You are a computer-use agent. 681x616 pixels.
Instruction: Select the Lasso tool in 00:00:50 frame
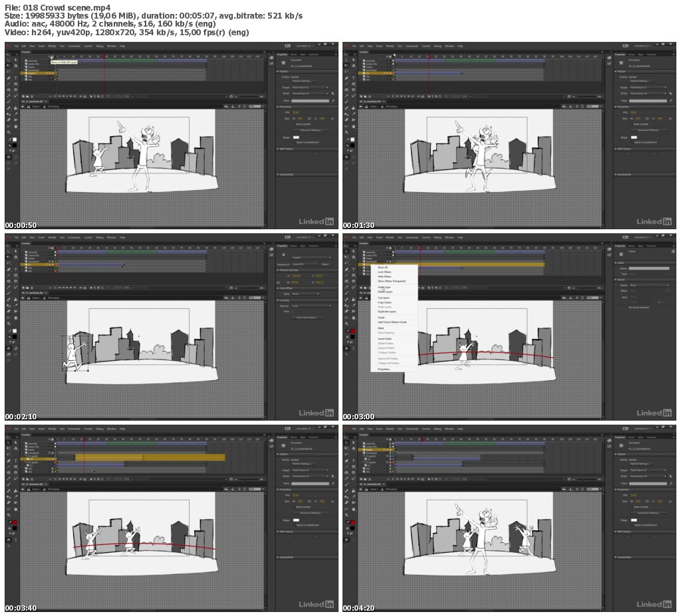[8, 71]
